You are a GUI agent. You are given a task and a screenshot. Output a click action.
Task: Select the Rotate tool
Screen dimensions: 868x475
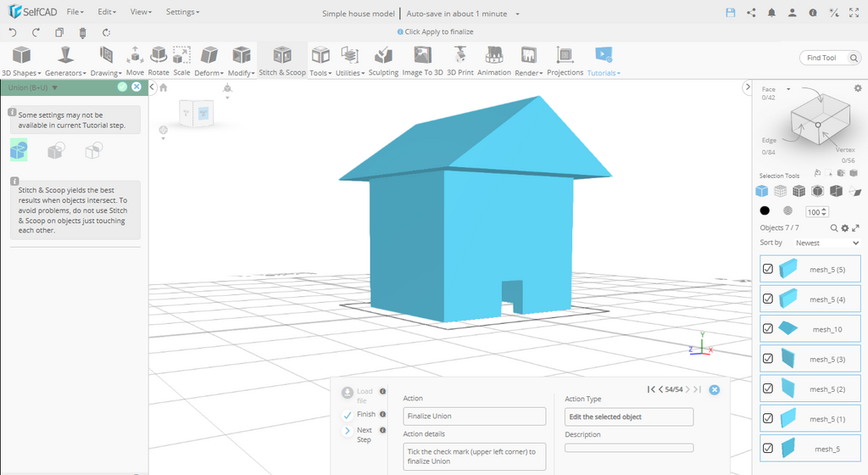pos(159,61)
